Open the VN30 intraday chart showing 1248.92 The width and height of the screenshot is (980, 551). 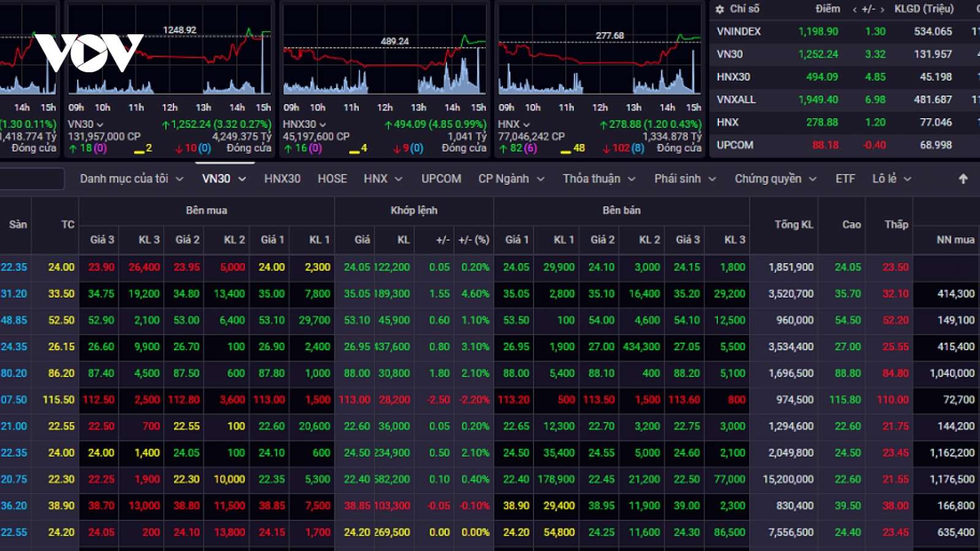coord(169,50)
